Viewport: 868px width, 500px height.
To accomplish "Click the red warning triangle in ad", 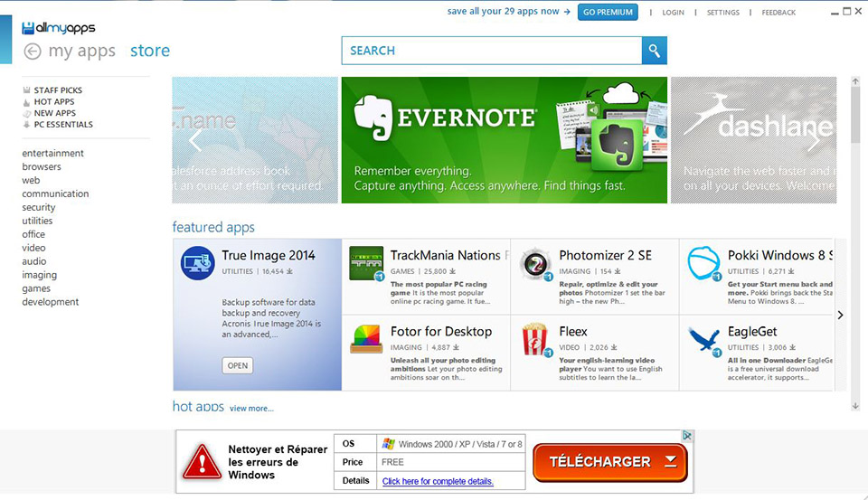I will [202, 461].
